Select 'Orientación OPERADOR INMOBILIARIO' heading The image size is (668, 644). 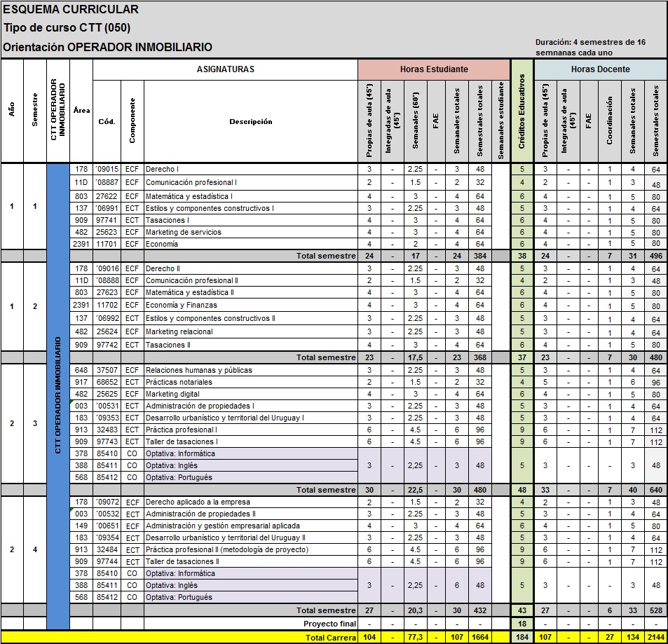(x=107, y=47)
